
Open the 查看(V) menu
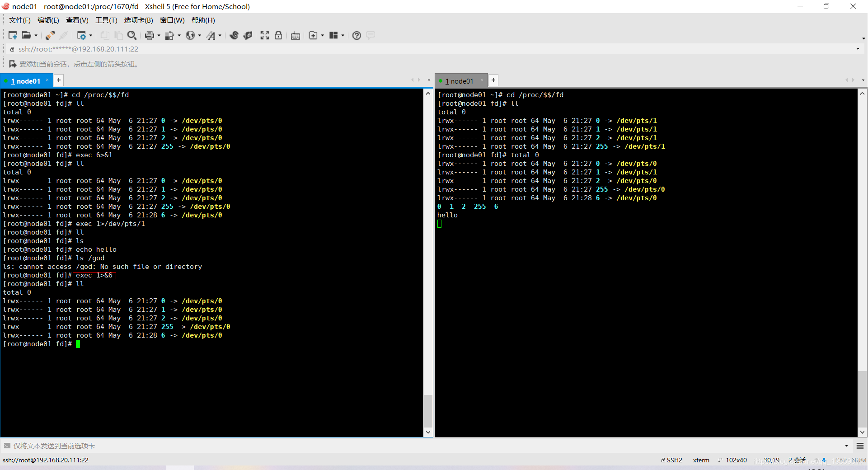point(77,20)
